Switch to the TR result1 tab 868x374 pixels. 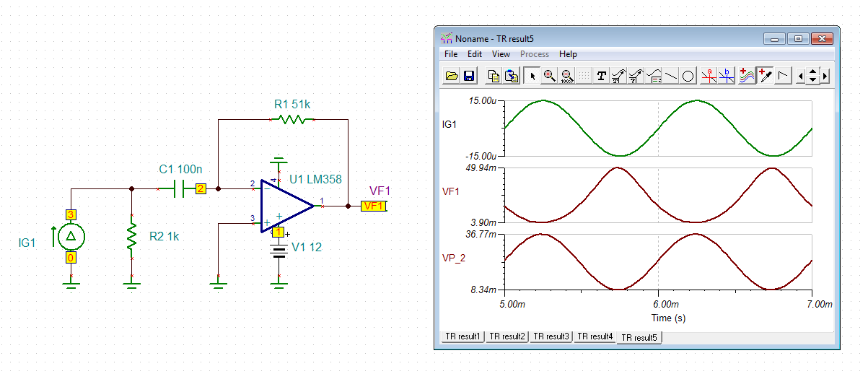[x=463, y=336]
